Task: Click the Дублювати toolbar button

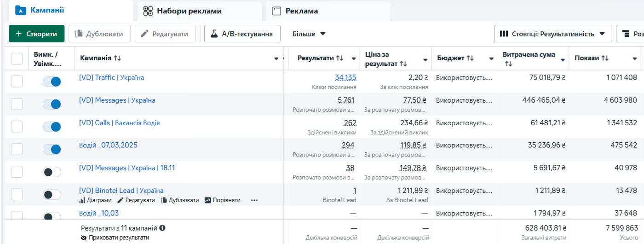Action: pyautogui.click(x=99, y=34)
